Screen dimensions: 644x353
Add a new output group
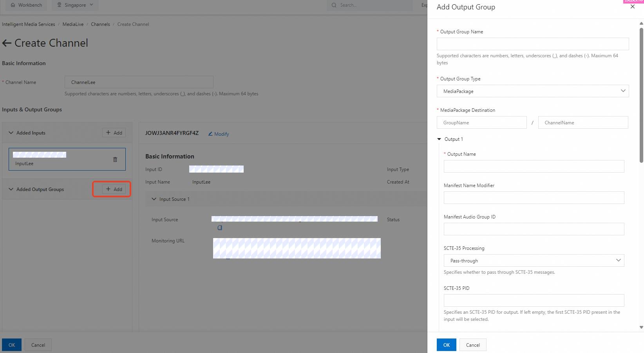tap(114, 189)
